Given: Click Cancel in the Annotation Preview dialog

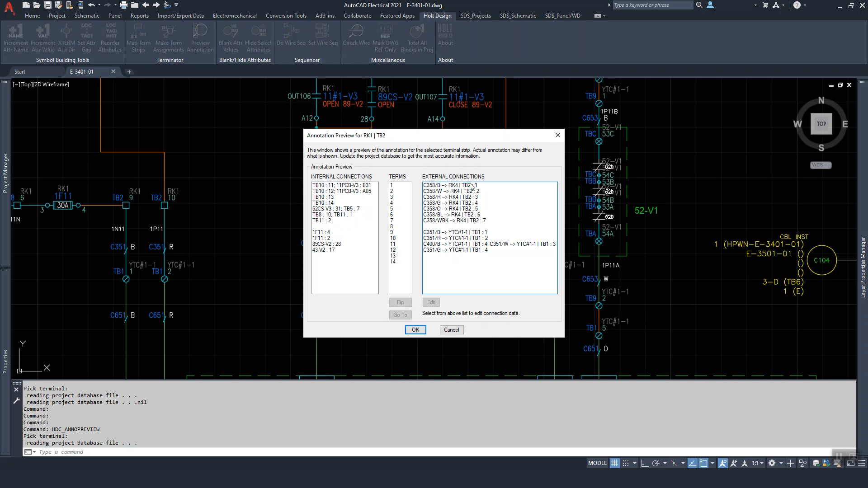Looking at the screenshot, I should pos(451,330).
